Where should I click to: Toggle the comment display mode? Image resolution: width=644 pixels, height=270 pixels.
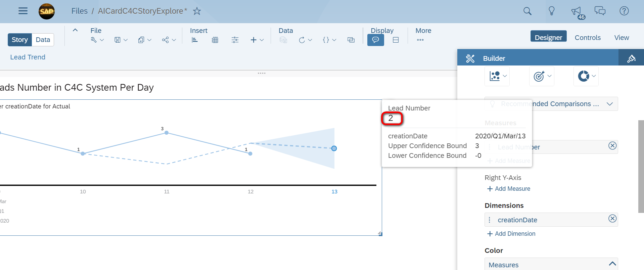376,40
